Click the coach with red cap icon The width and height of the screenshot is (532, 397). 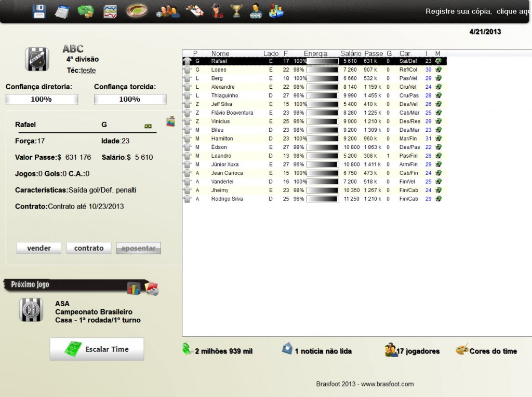217,10
